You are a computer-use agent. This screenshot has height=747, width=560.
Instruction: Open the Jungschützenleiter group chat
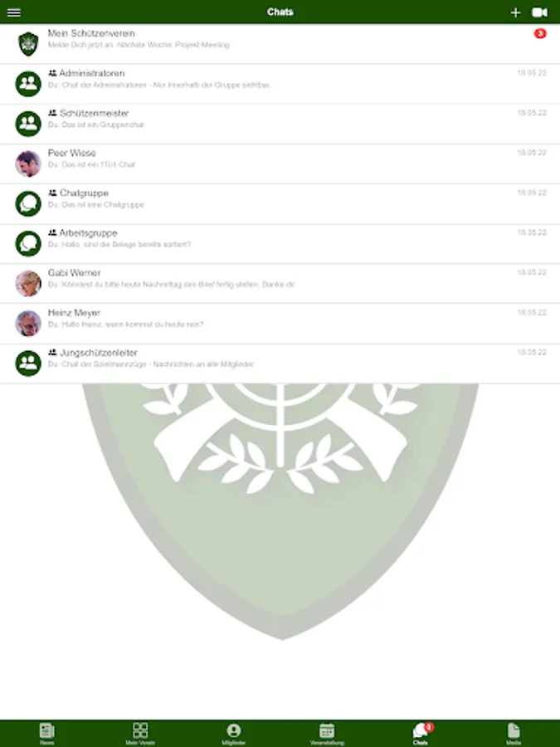click(x=280, y=364)
